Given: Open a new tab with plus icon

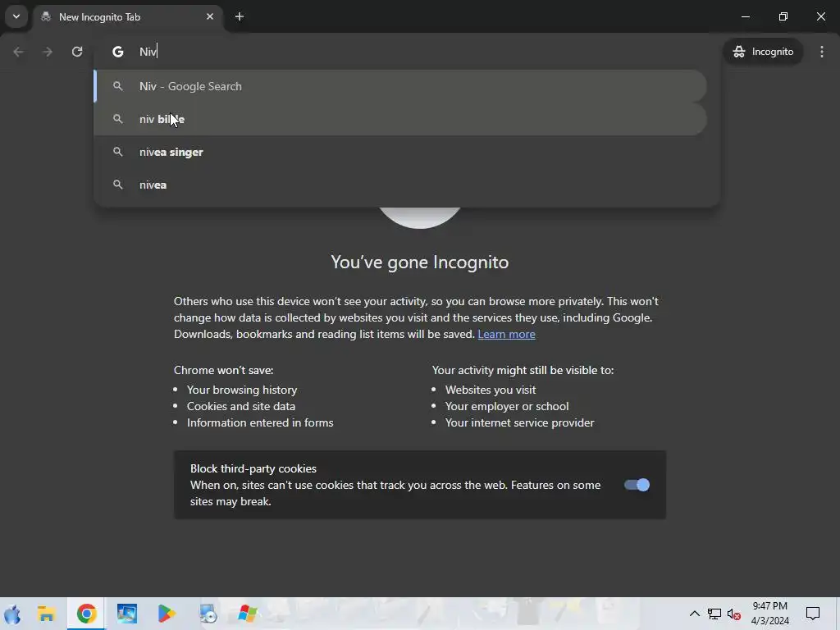Looking at the screenshot, I should [240, 16].
